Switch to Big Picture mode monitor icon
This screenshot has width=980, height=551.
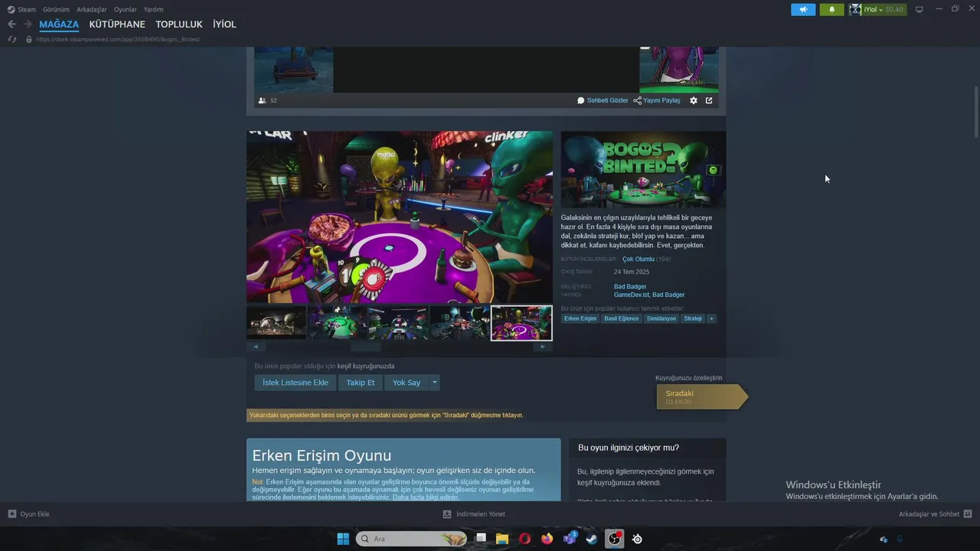coord(920,9)
